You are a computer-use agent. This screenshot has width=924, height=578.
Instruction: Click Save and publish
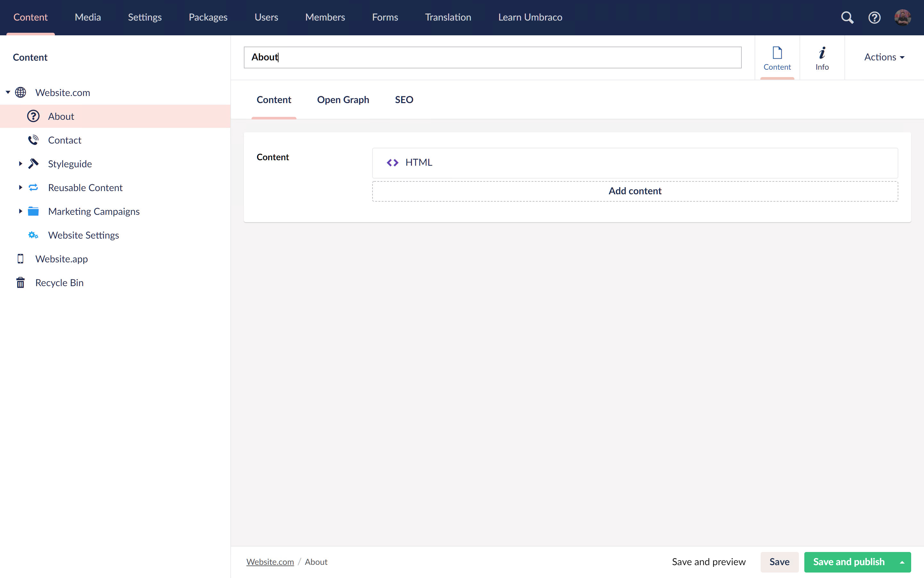tap(849, 562)
